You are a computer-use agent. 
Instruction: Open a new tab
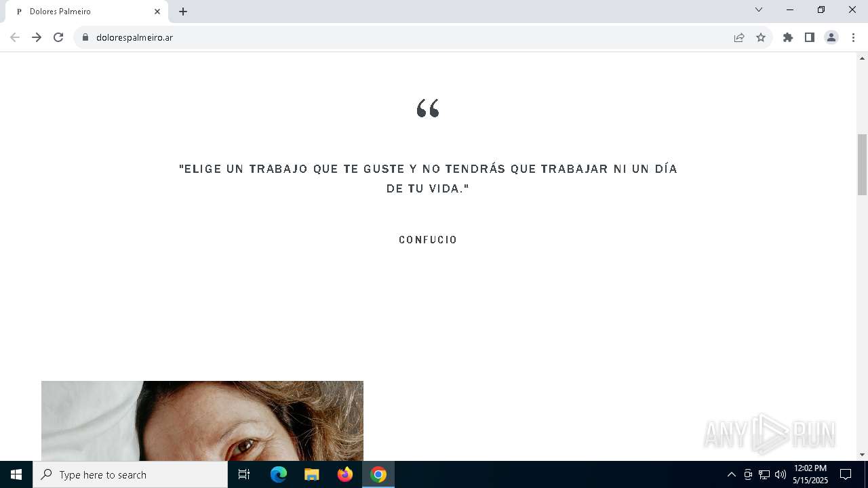pos(183,12)
